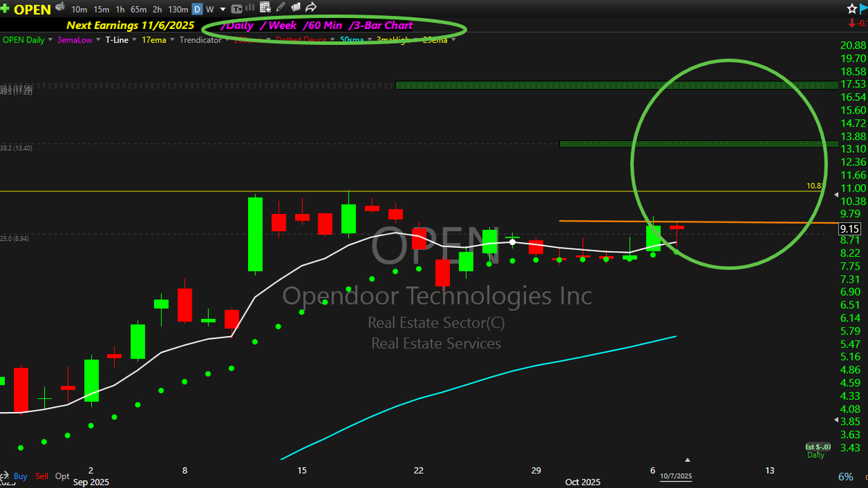This screenshot has width=868, height=488.
Task: Click the Opt options button
Action: pyautogui.click(x=62, y=476)
